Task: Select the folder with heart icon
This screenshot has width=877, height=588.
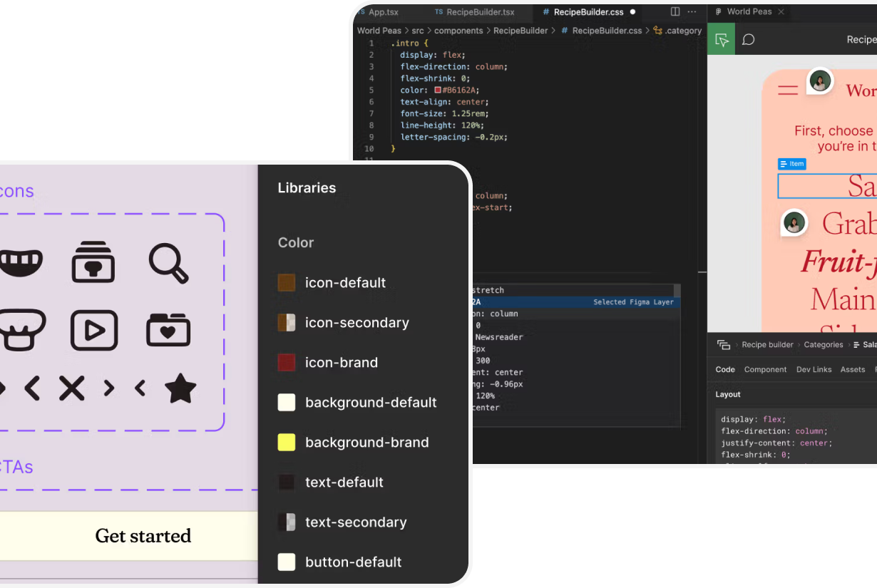Action: click(168, 330)
